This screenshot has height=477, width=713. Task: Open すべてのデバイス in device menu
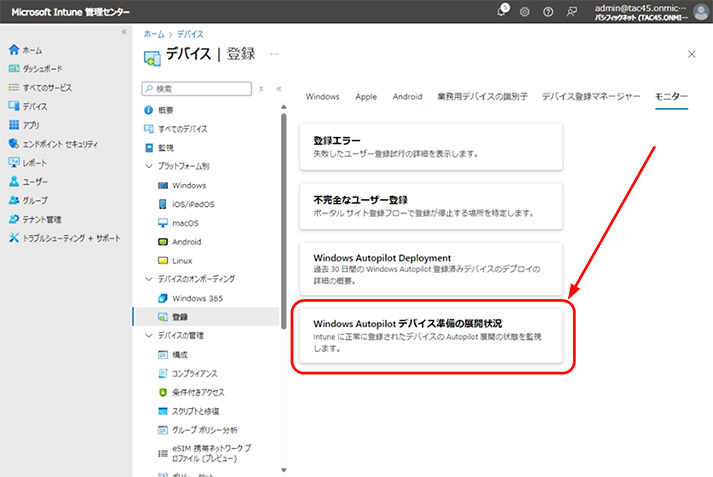click(176, 129)
